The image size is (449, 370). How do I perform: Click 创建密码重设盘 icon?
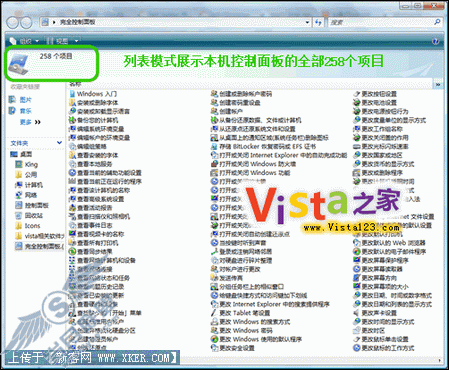tap(214, 103)
